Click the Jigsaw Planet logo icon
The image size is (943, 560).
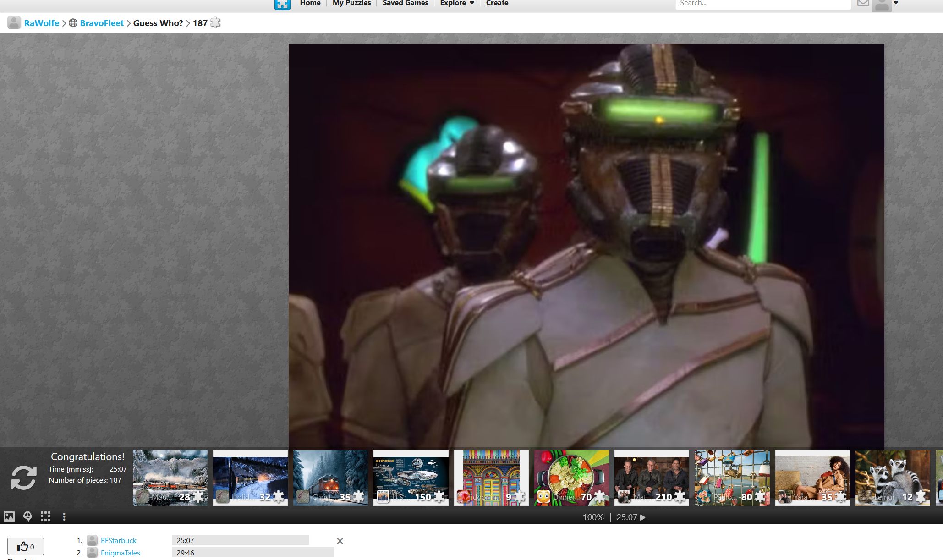click(x=282, y=4)
